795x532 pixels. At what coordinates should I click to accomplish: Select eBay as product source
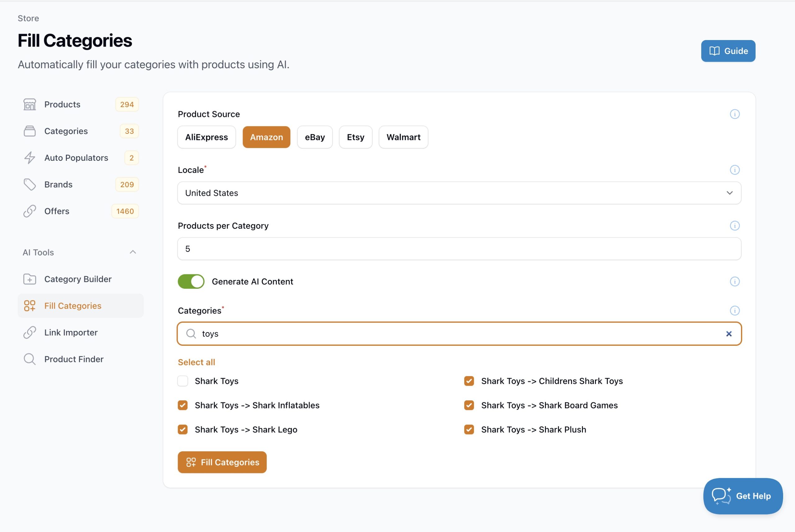pos(315,137)
